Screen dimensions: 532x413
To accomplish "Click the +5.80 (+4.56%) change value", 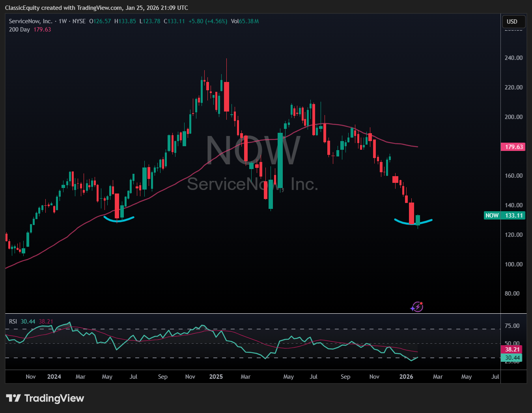I will 208,21.
